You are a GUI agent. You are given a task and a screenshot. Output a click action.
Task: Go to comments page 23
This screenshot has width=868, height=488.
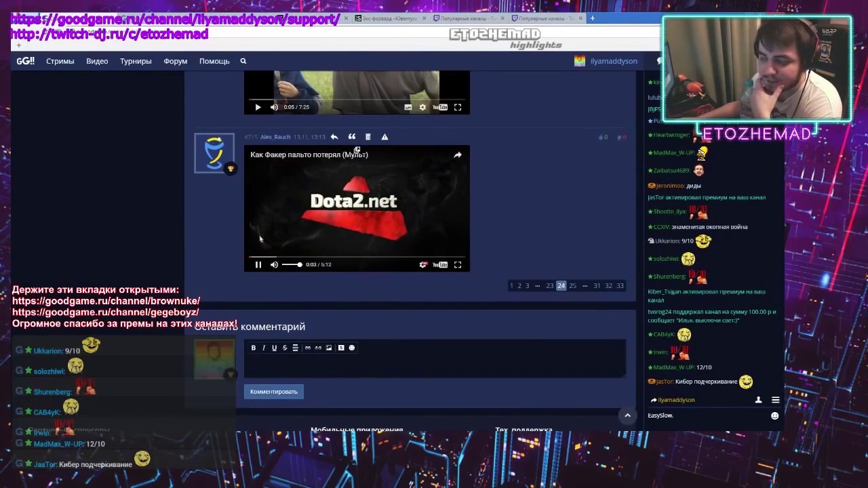coord(549,286)
